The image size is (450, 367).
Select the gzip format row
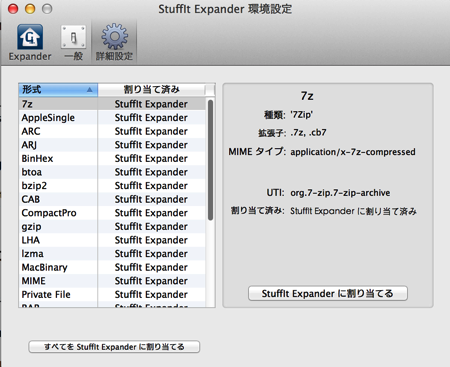point(112,227)
